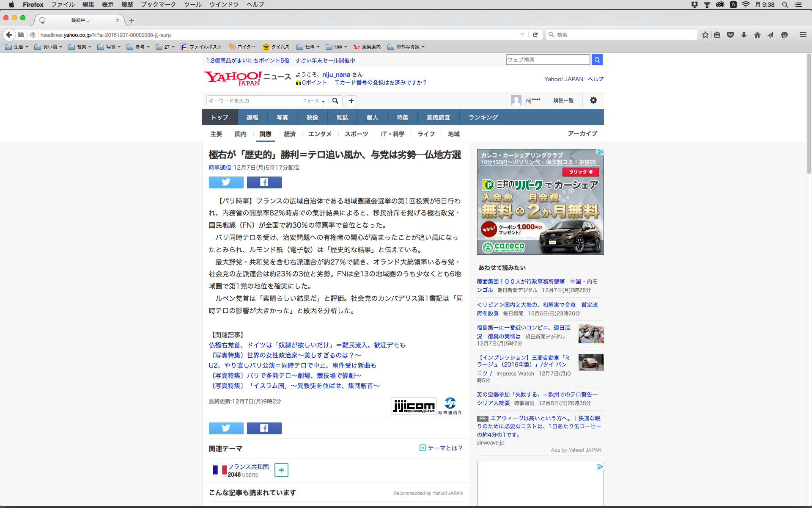
Task: Click the キーワードを入力 search field
Action: [254, 101]
